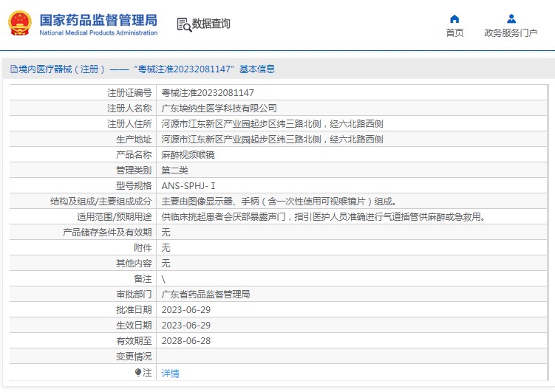Viewport: 555px width, 392px height.
Task: Click the 其他内容 row label
Action: [134, 264]
